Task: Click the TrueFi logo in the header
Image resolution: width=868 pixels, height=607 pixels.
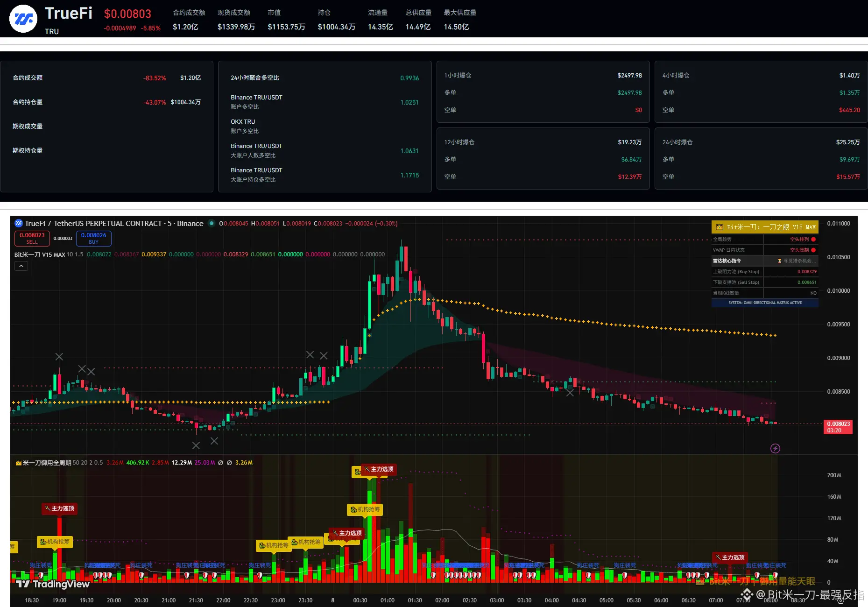Action: click(23, 19)
